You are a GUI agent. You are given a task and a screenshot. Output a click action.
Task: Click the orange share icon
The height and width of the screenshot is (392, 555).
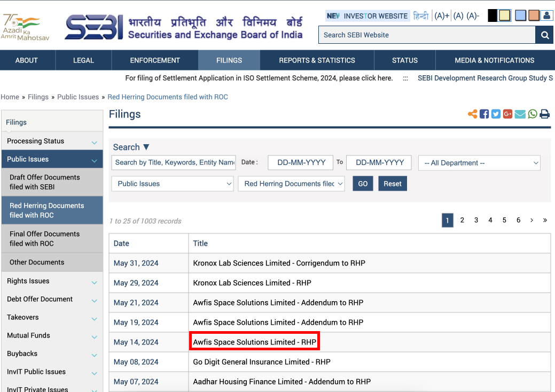[472, 114]
